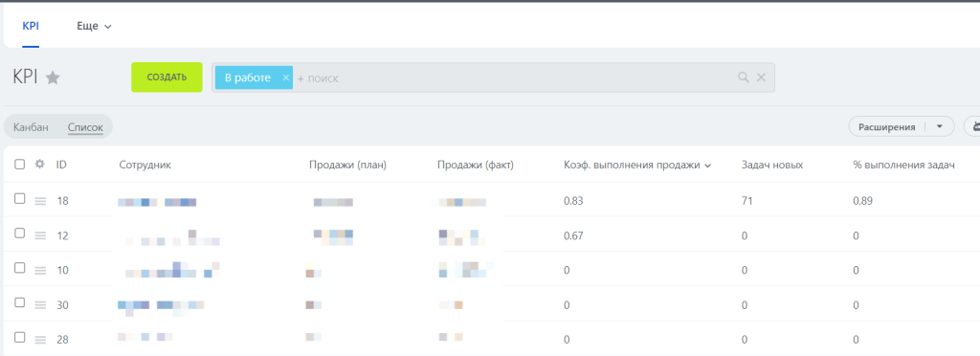Click the favorite star next to KPI title

point(54,78)
